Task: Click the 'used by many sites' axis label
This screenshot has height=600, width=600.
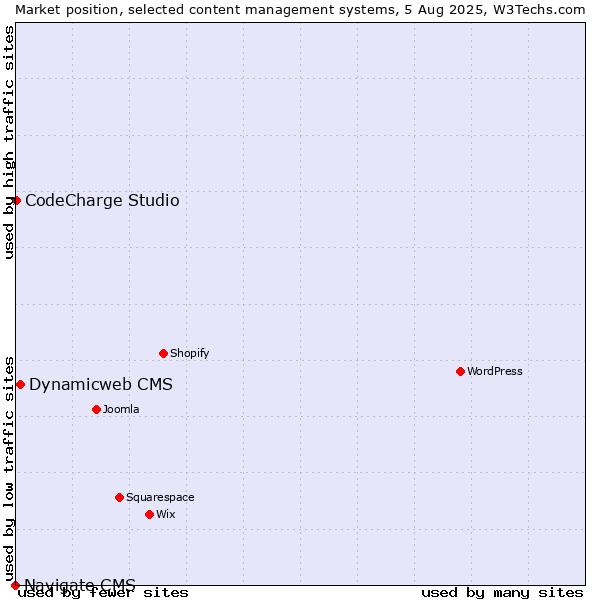Action: (502, 593)
